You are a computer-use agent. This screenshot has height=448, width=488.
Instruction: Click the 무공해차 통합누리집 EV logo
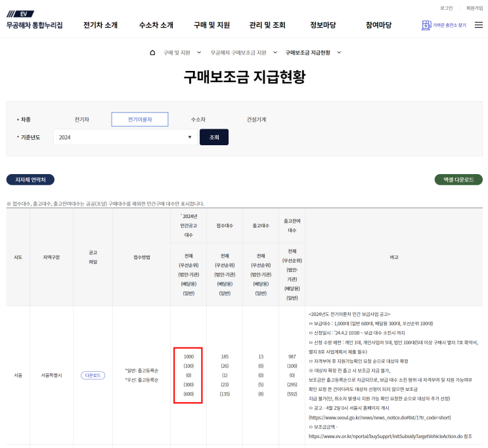point(34,20)
